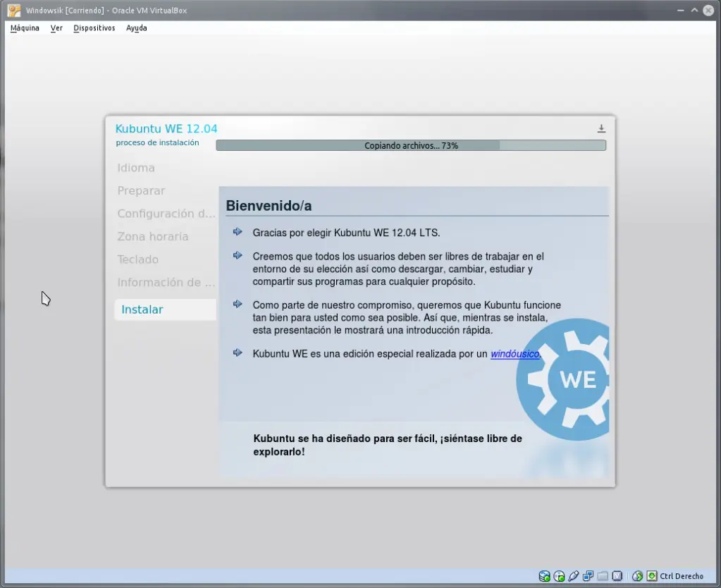This screenshot has height=588, width=721.
Task: Click 'Gracias por elegir Kubuntu WE' line
Action: point(346,233)
